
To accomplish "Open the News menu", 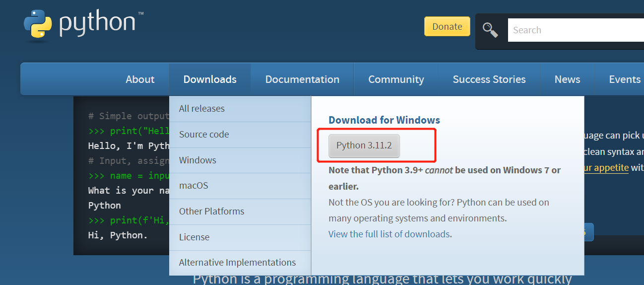I will (x=567, y=79).
